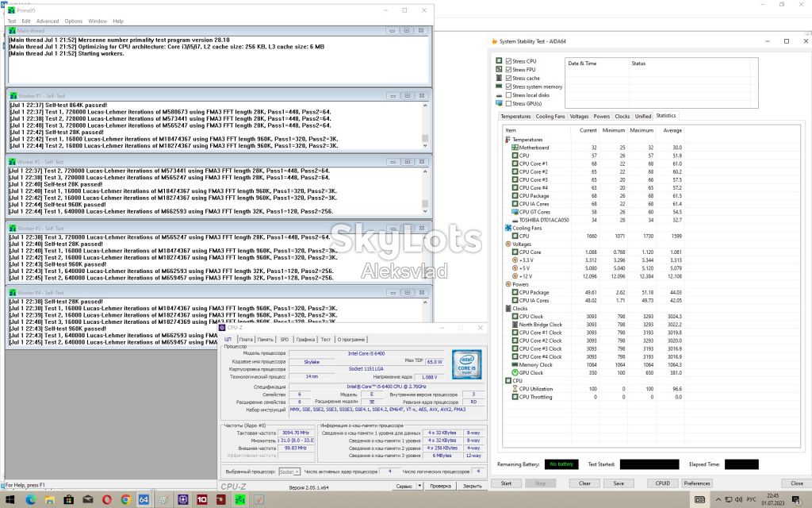812x508 pixels.
Task: Launch Microsoft Edge from the taskbar
Action: [31, 500]
